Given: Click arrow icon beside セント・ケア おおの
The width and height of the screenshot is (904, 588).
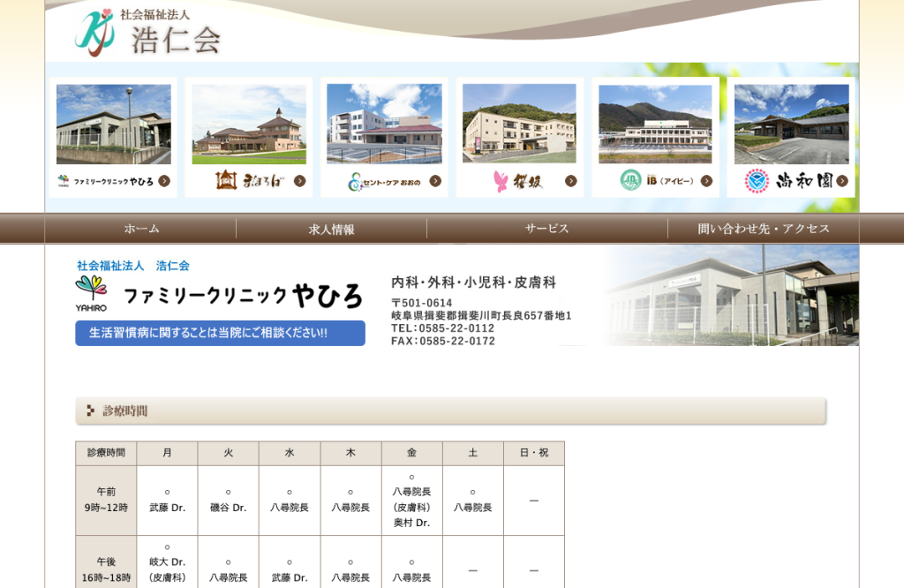Looking at the screenshot, I should tap(435, 181).
